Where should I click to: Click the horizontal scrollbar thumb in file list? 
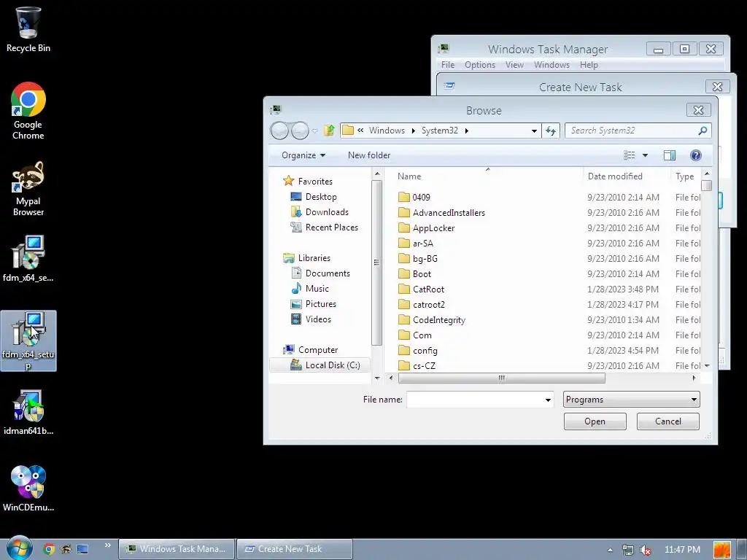[502, 378]
